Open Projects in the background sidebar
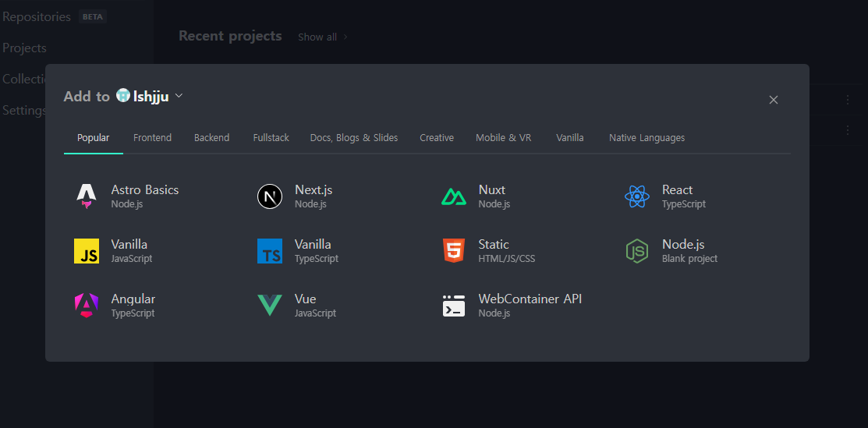Image resolution: width=868 pixels, height=428 pixels. click(24, 48)
